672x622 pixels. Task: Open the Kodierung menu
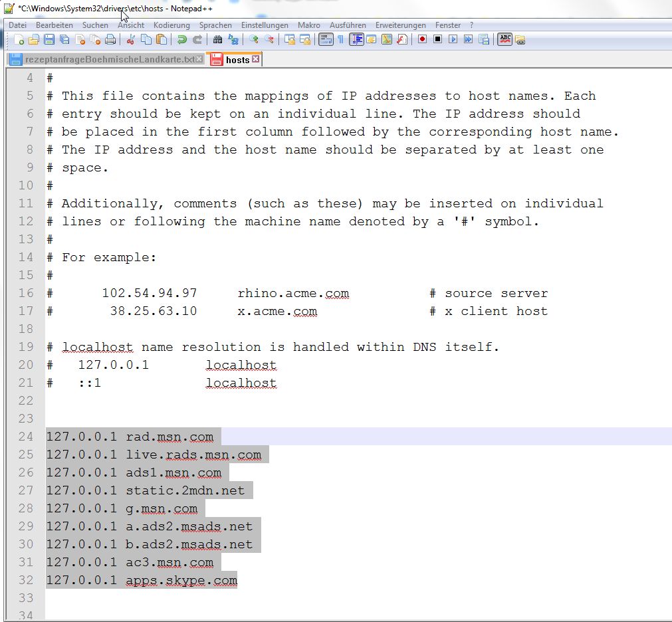pyautogui.click(x=171, y=25)
